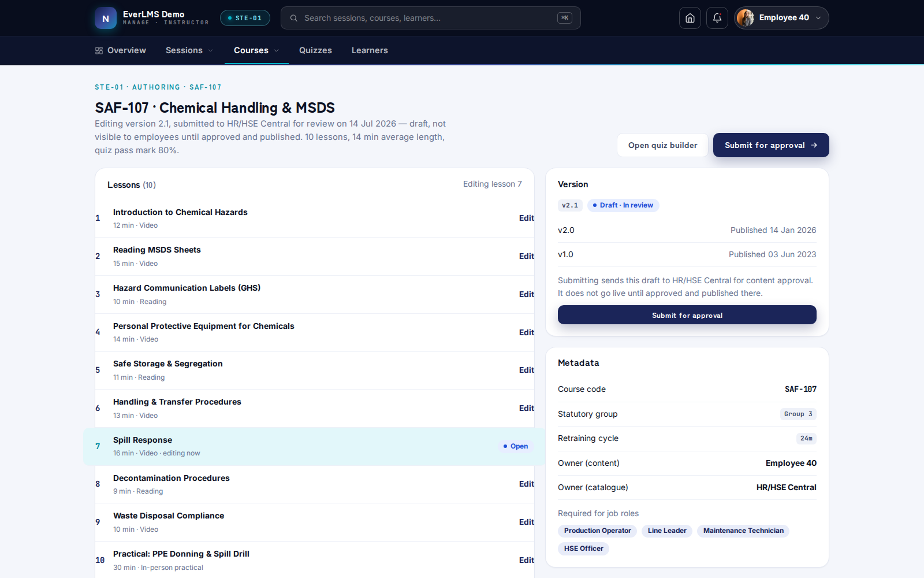Click the Overview grid icon
Screen dimensions: 924x578
coord(99,50)
